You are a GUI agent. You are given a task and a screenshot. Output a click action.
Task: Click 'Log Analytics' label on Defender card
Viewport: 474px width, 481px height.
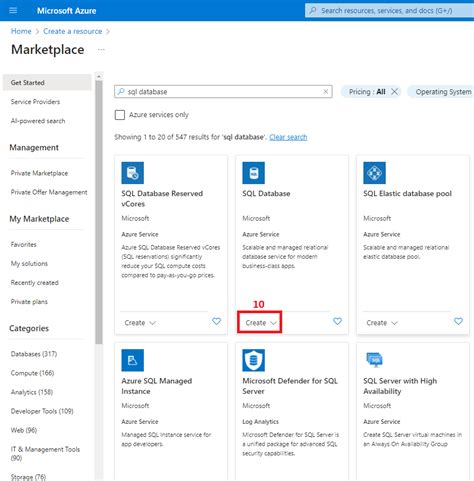260,422
